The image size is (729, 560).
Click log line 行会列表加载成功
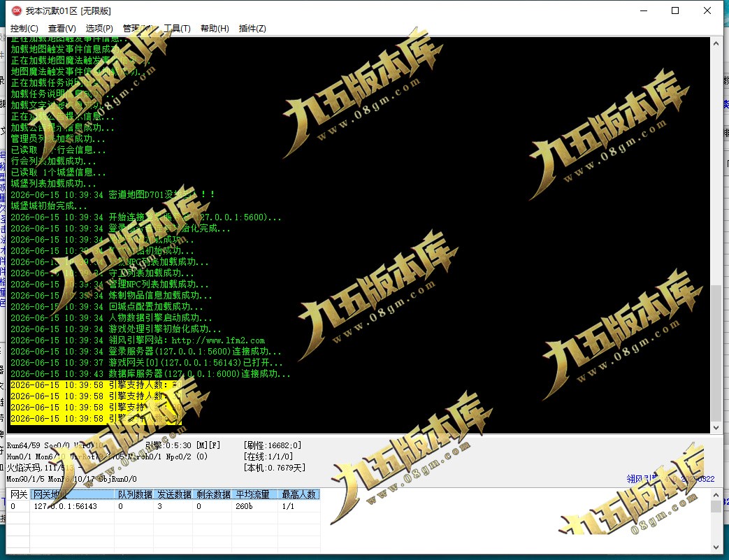[x=53, y=161]
